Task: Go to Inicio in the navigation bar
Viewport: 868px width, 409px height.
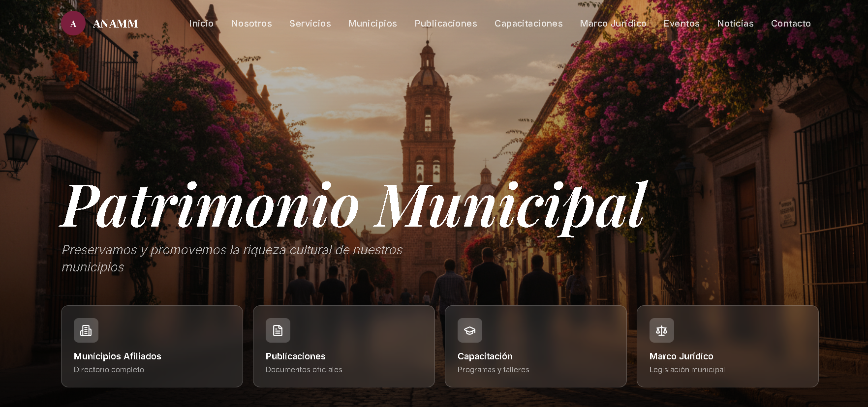Action: point(201,24)
